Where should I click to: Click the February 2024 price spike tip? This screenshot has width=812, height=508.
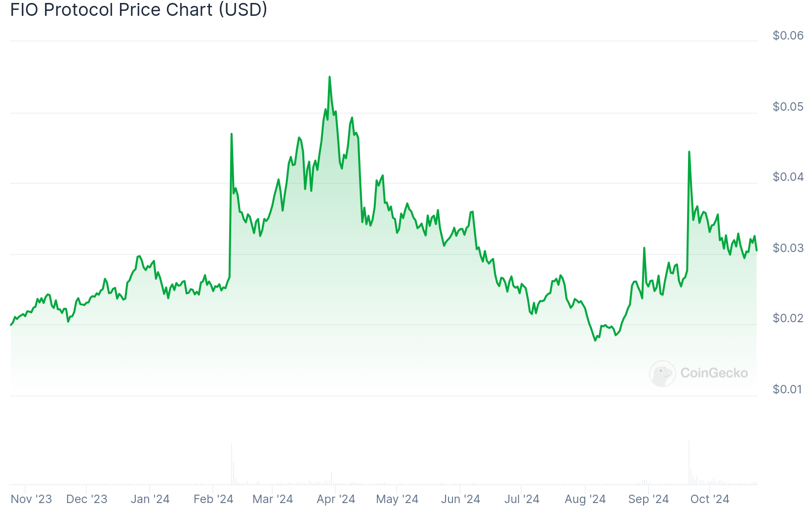[231, 134]
